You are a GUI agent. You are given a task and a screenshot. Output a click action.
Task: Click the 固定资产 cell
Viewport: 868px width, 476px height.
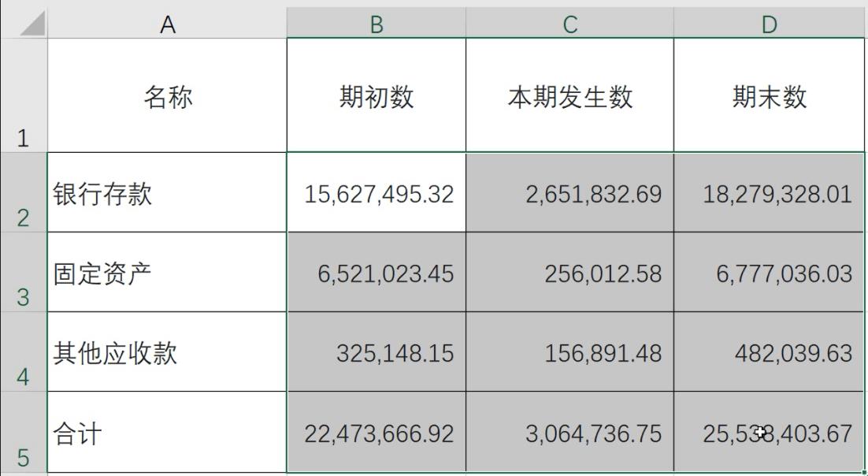[168, 272]
